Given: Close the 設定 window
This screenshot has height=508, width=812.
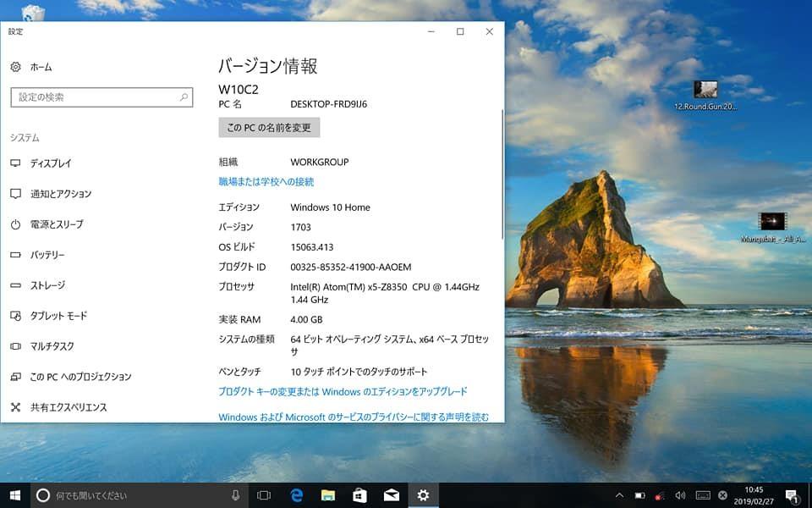Looking at the screenshot, I should [490, 31].
